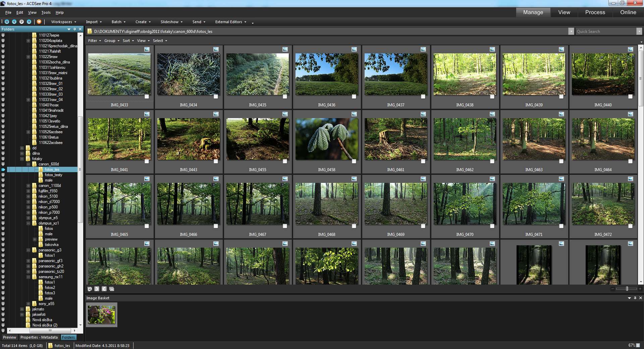Tick the checkbox on IMG_0433 thumbnail
644x349 pixels.
tap(147, 97)
